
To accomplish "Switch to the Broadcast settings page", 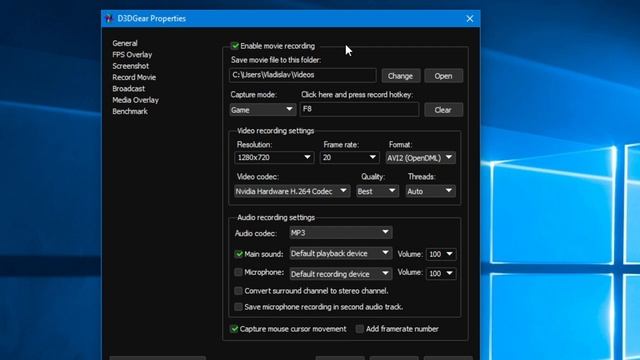I will pyautogui.click(x=129, y=89).
